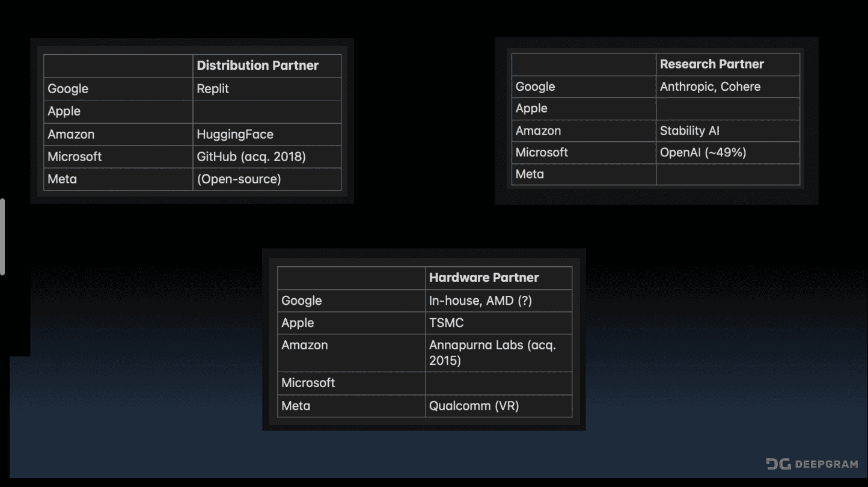Click the "Qualcomm (VR)" cell

(x=498, y=406)
